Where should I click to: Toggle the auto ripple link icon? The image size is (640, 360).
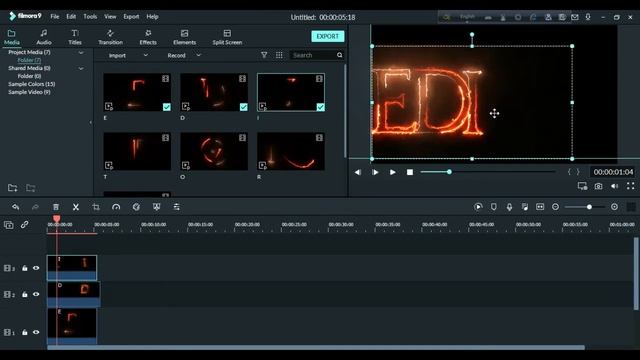point(24,224)
